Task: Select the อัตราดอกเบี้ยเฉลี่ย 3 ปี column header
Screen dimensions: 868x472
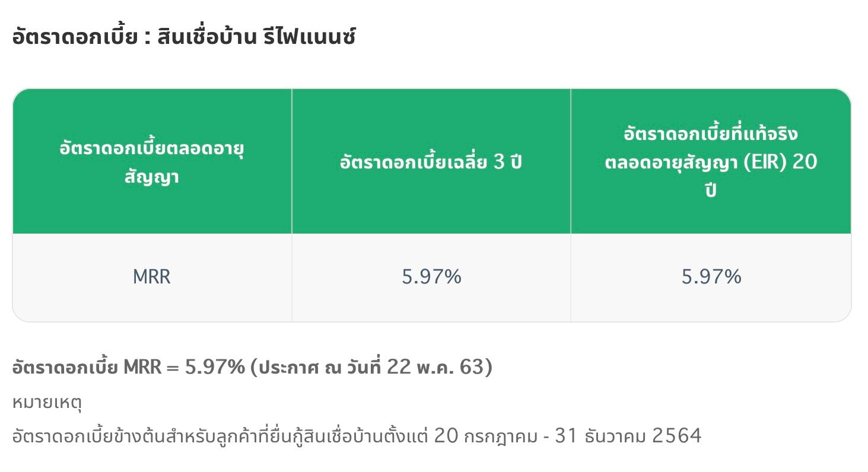Action: (431, 162)
